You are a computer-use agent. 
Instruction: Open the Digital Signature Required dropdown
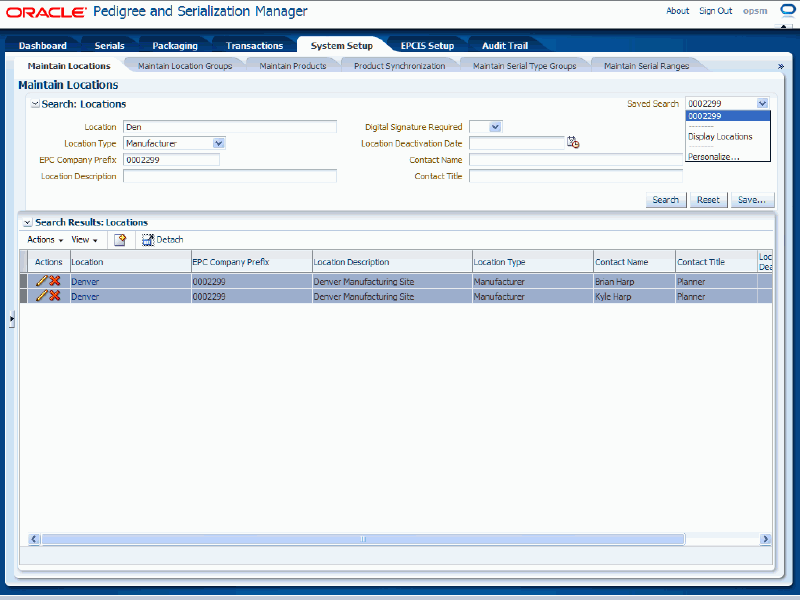(495, 127)
